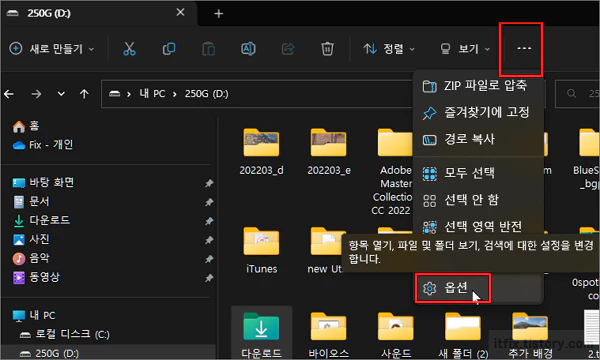Click the Paste clipboard icon
The image size is (600, 360).
(209, 49)
